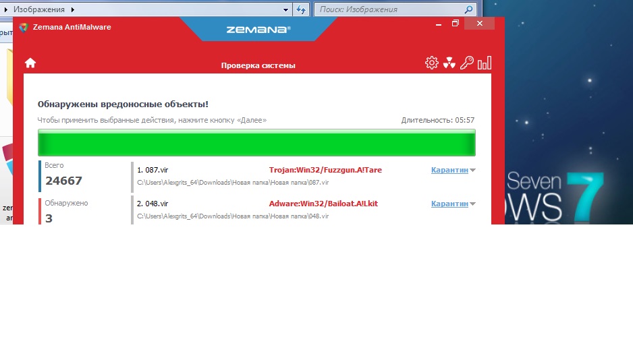
Task: Open Explorer address bar history dropdown
Action: pos(286,9)
